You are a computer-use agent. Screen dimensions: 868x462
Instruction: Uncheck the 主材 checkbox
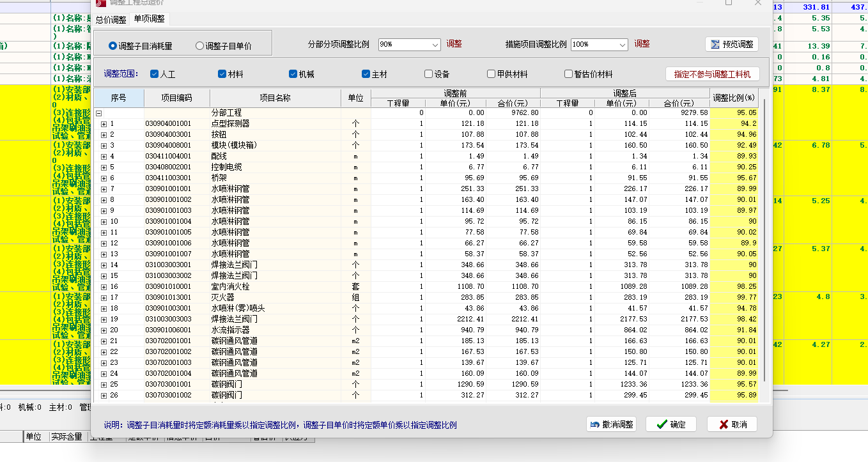[366, 74]
